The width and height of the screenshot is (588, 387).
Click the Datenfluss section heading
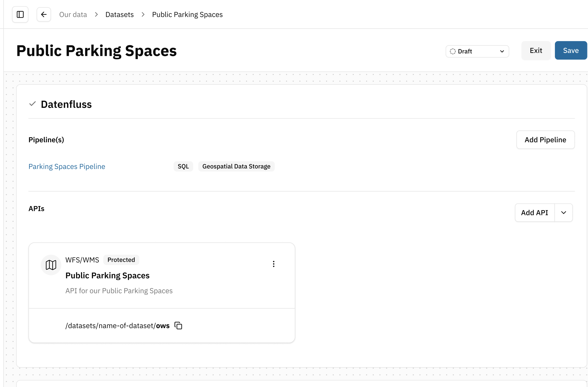coord(66,104)
